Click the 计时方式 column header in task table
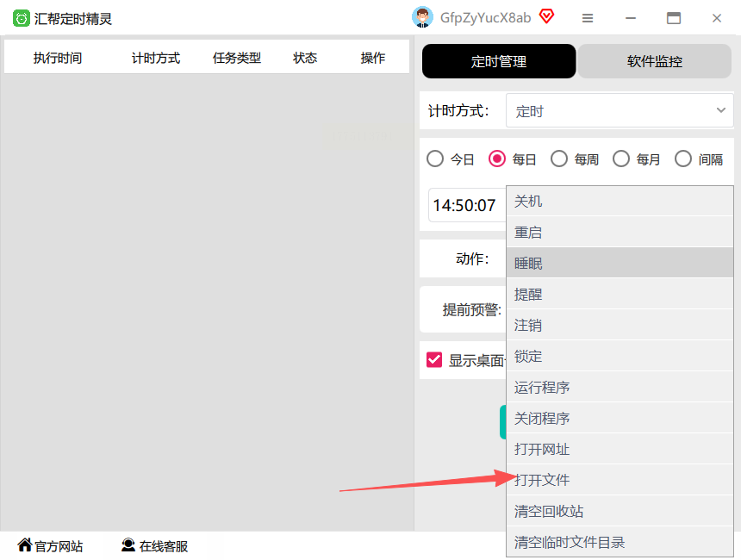Viewport: 741px width, 560px height. 156,58
